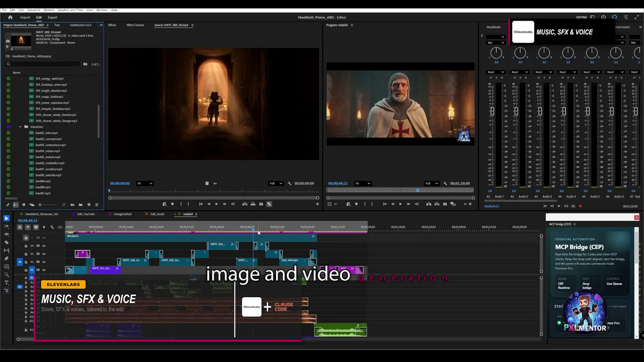Open the Markers menu

49,10
